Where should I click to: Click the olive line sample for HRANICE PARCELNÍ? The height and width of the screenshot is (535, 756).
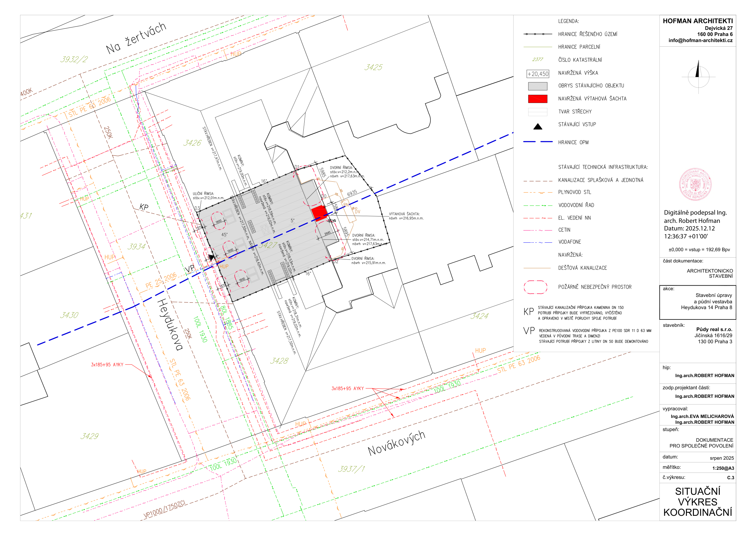pos(538,47)
